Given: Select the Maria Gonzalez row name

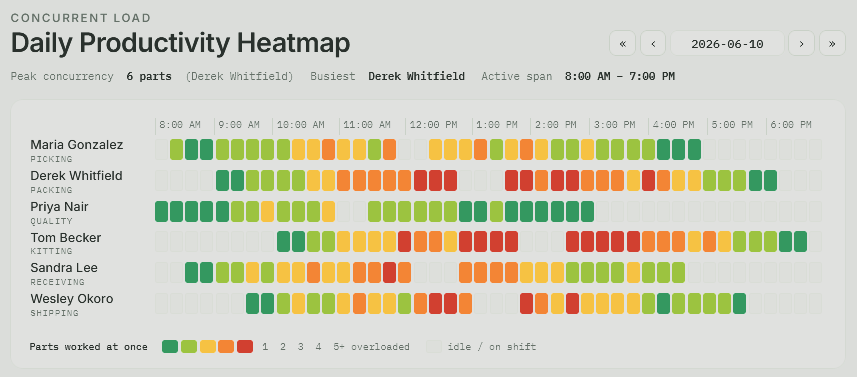Looking at the screenshot, I should 77,145.
